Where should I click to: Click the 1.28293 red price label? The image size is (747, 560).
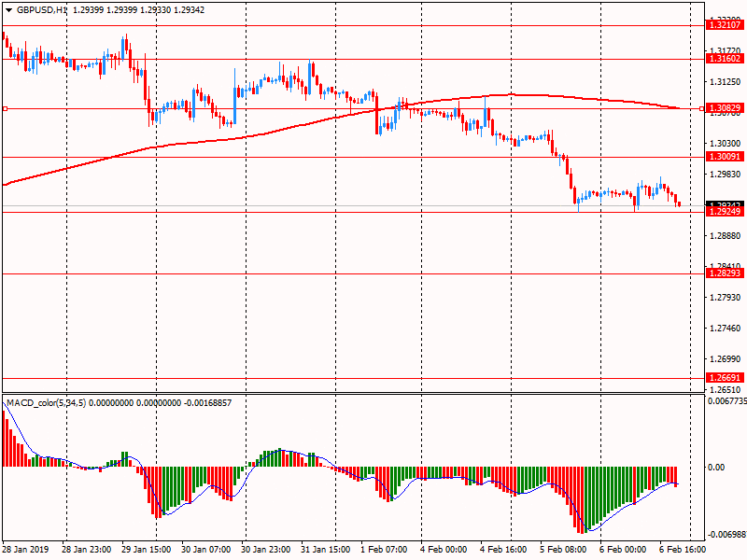(x=725, y=273)
